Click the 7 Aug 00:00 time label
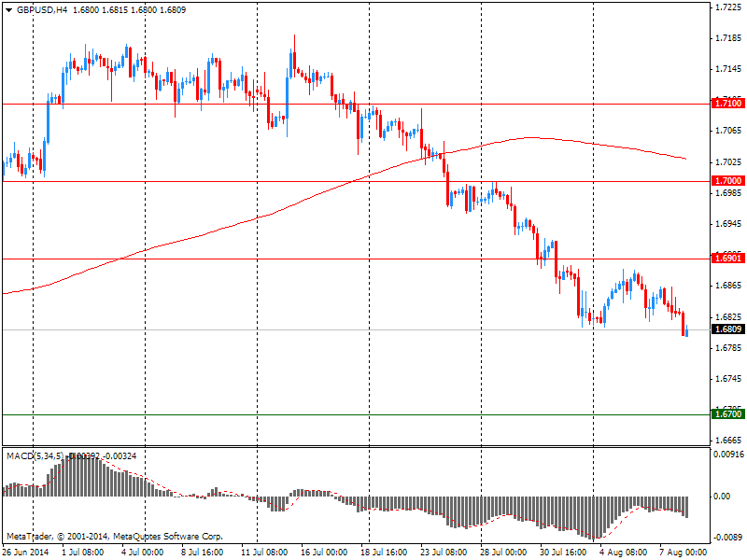The image size is (747, 560). [683, 553]
